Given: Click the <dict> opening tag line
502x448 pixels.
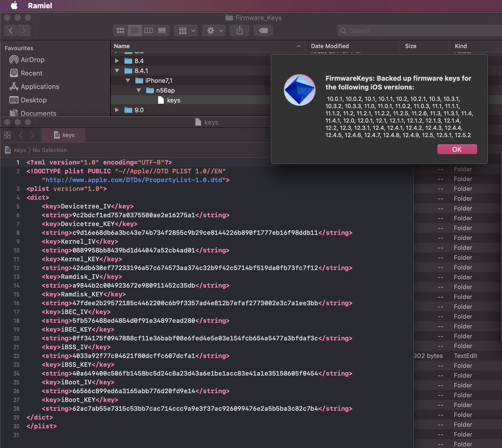Looking at the screenshot, I should click(38, 197).
